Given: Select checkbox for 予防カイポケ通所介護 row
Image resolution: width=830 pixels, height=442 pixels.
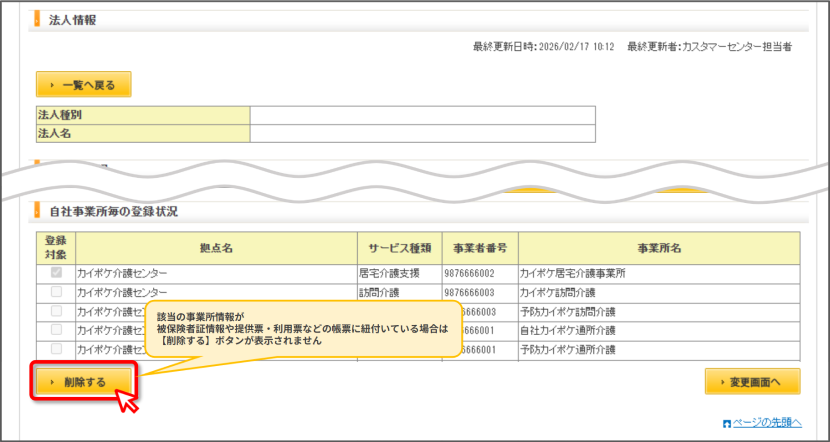Looking at the screenshot, I should pyautogui.click(x=56, y=349).
